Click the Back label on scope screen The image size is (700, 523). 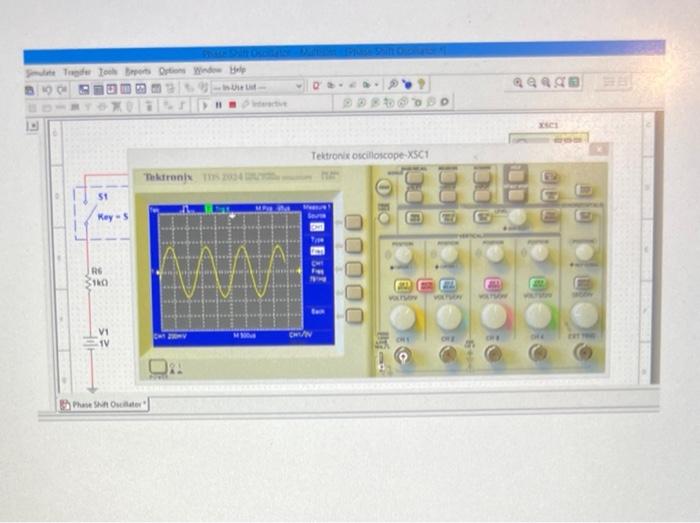coord(317,311)
